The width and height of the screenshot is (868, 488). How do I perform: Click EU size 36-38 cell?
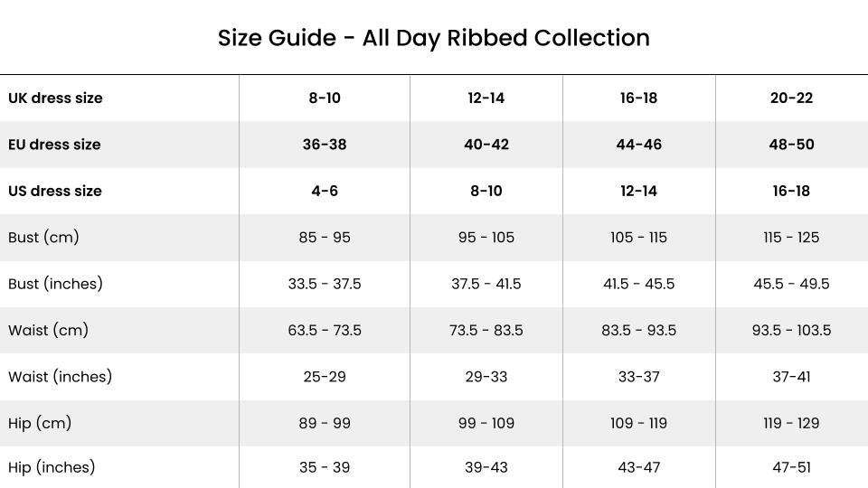pyautogui.click(x=325, y=145)
